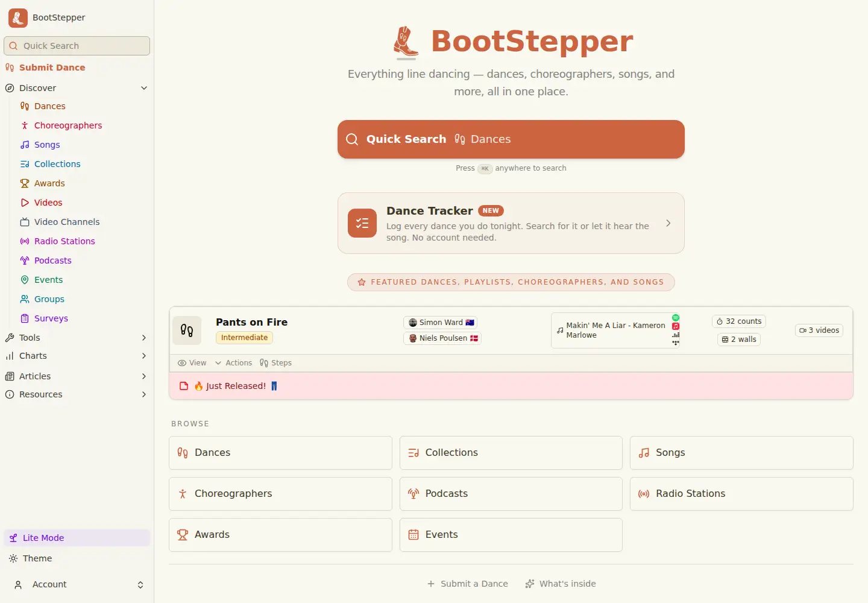Image resolution: width=868 pixels, height=603 pixels.
Task: Expand the Resources section chevron
Action: coord(144,394)
